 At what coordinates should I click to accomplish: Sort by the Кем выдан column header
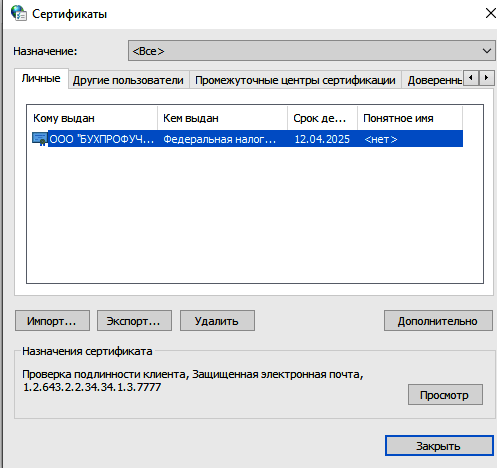tap(222, 118)
